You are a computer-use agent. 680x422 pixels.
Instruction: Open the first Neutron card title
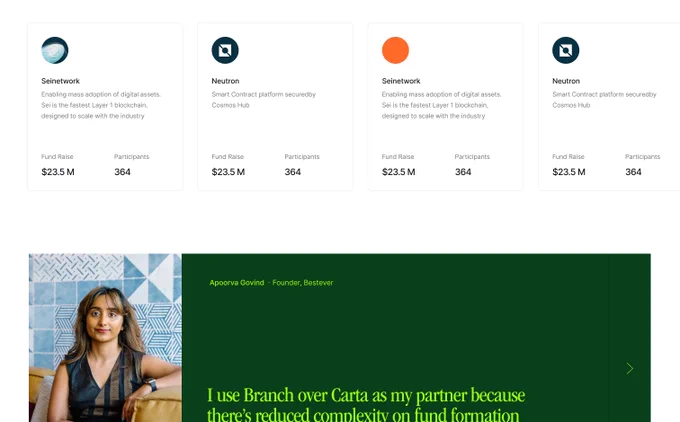click(x=225, y=81)
